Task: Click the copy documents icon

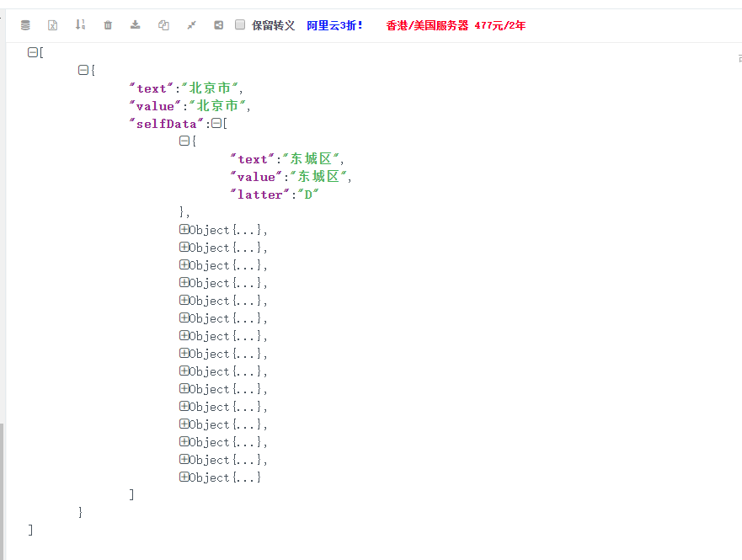Action: point(163,25)
